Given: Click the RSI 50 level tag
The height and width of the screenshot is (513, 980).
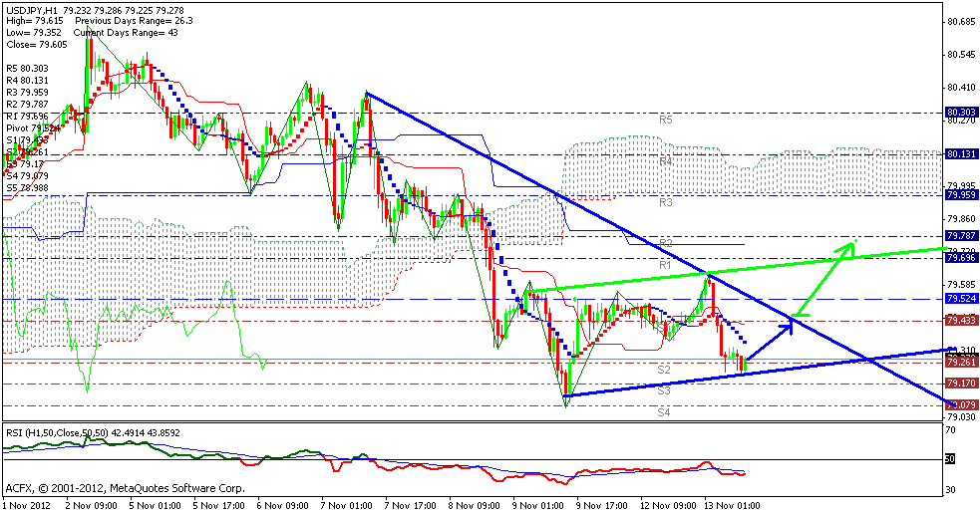Looking at the screenshot, I should click(x=950, y=459).
